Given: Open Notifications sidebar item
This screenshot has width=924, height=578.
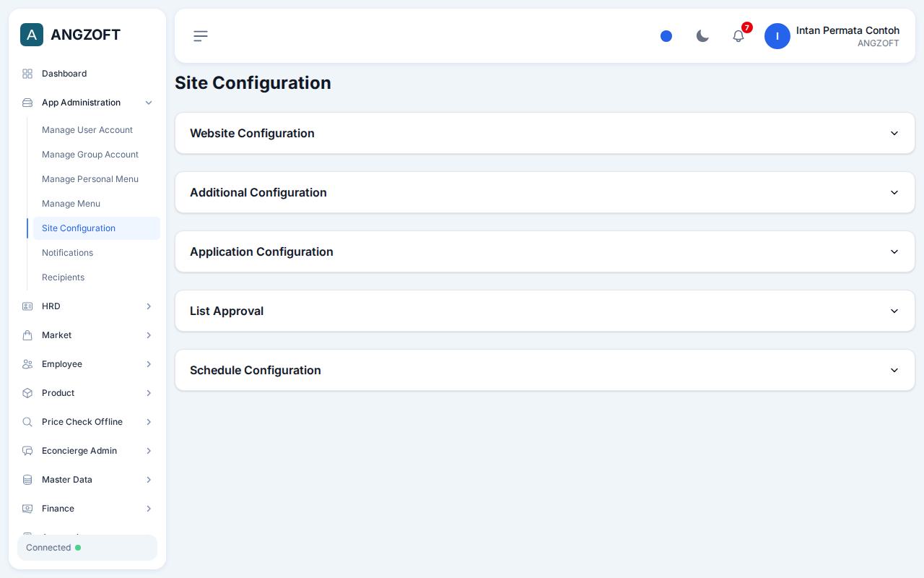Looking at the screenshot, I should (97, 253).
